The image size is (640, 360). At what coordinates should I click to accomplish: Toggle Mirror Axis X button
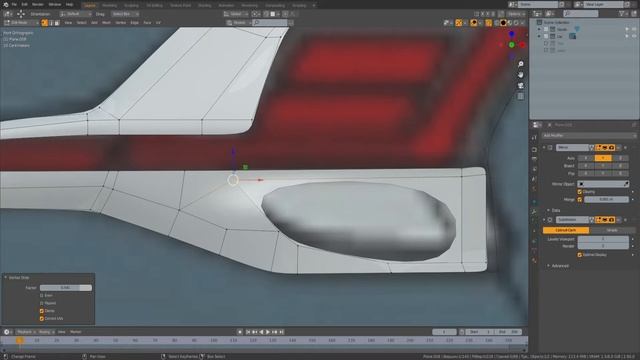586,158
